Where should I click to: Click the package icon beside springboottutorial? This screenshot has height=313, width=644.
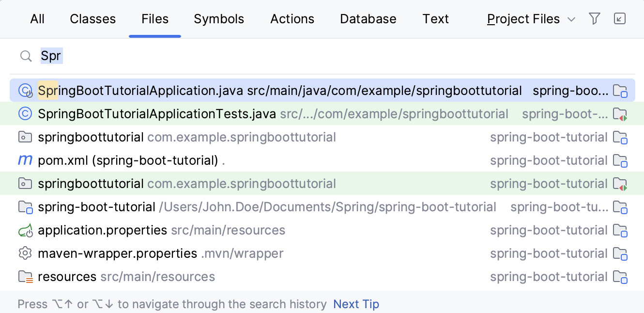pyautogui.click(x=25, y=137)
